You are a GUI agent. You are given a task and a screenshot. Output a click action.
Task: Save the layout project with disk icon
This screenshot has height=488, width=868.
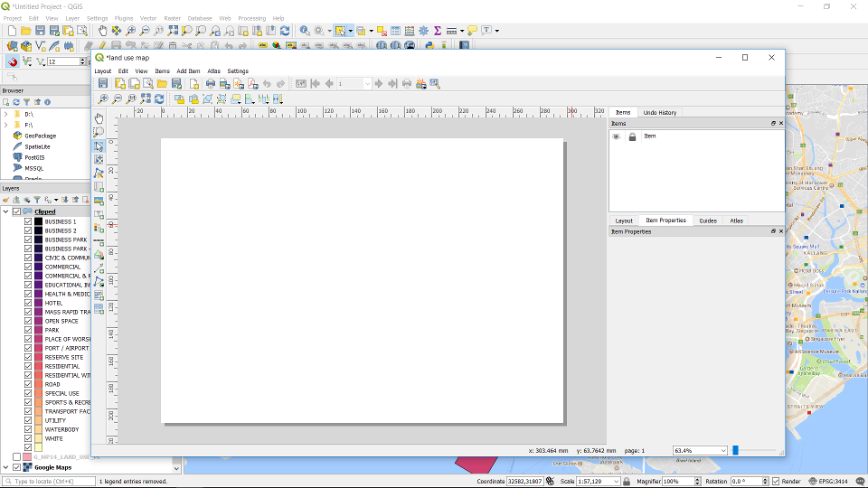[x=103, y=84]
